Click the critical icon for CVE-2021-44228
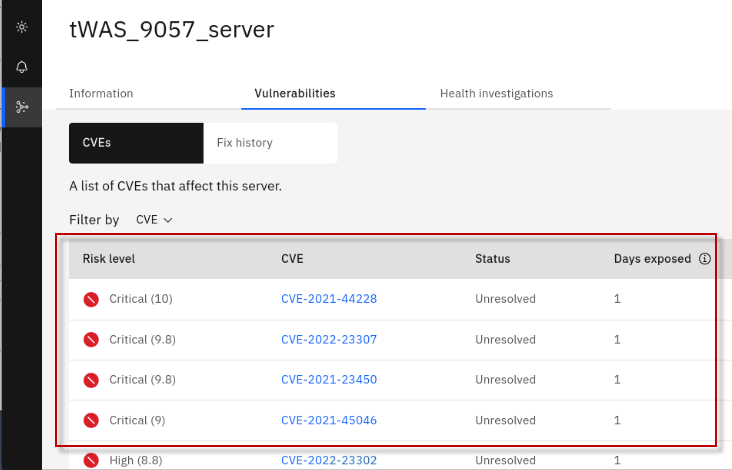This screenshot has height=470, width=732. click(91, 299)
